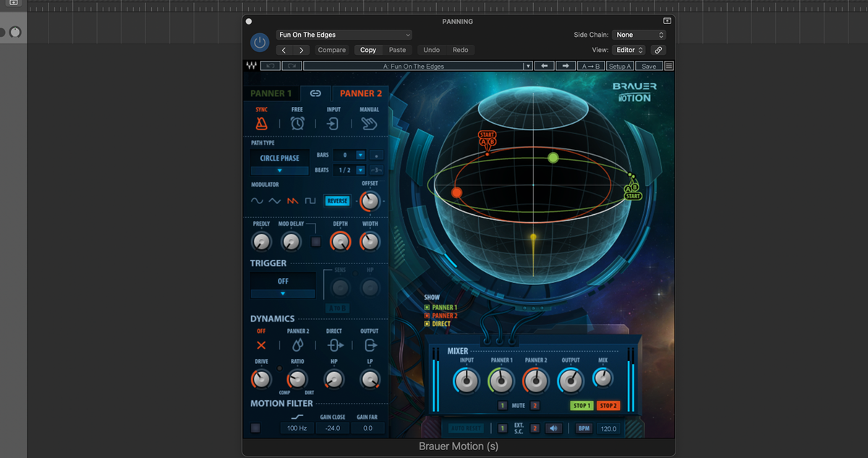Screen dimensions: 868x458
Task: Open the Circle Phase path type dropdown
Action: 280,171
